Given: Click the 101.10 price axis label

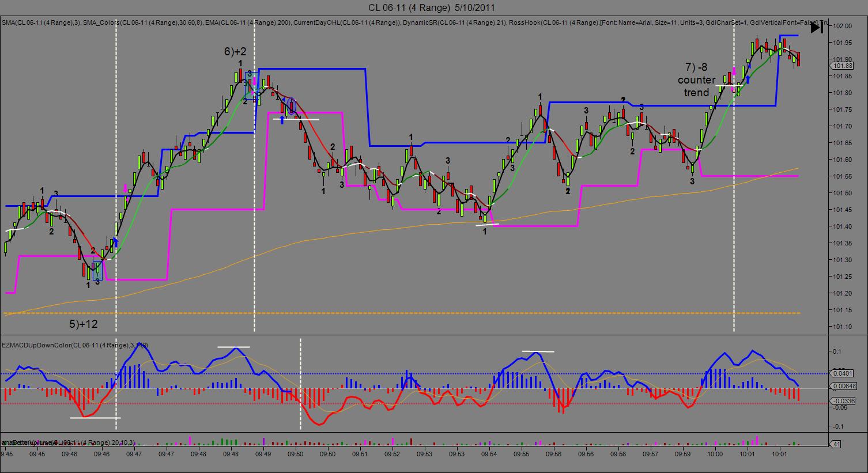Looking at the screenshot, I should pos(843,327).
